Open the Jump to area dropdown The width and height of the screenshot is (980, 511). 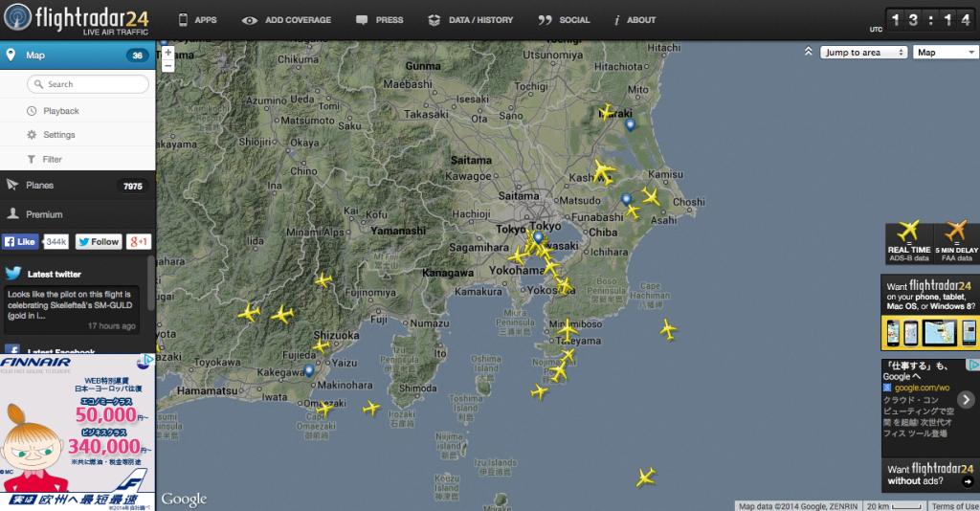click(863, 53)
